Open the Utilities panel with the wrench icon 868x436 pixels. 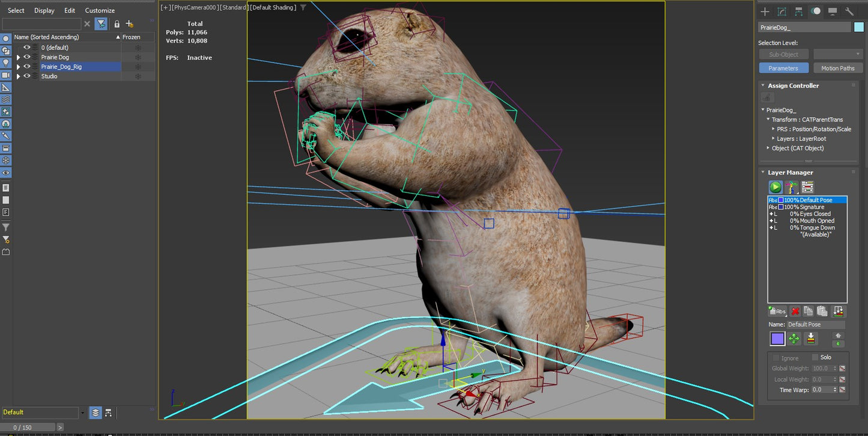pos(850,11)
